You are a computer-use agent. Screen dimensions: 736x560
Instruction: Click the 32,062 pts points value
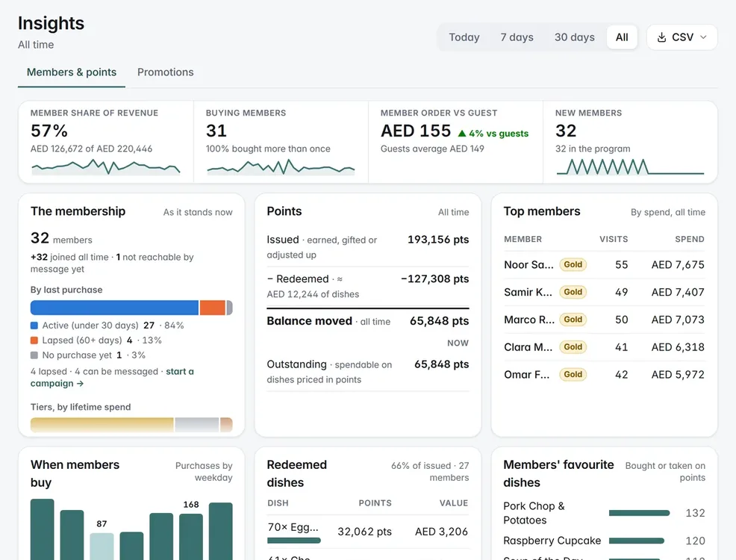coord(365,532)
